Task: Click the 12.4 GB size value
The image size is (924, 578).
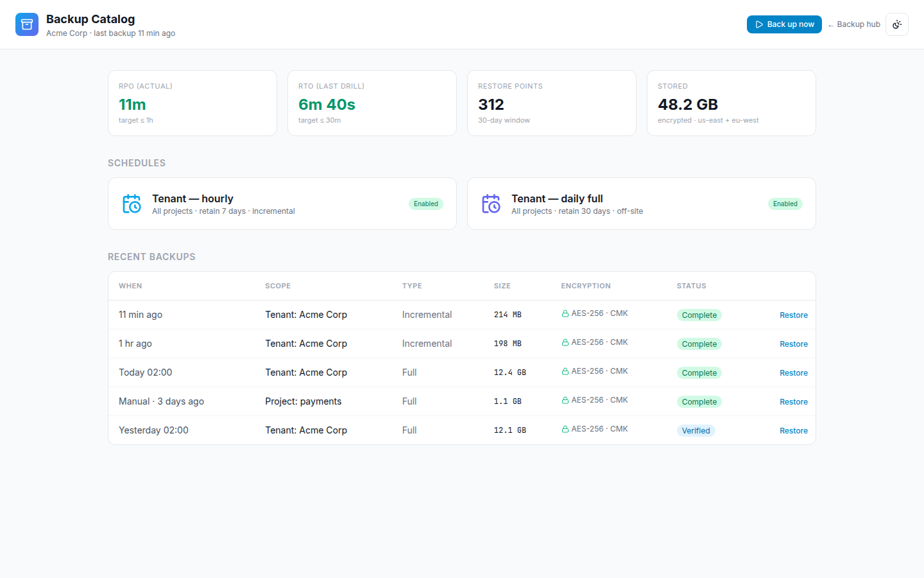Action: pyautogui.click(x=510, y=372)
